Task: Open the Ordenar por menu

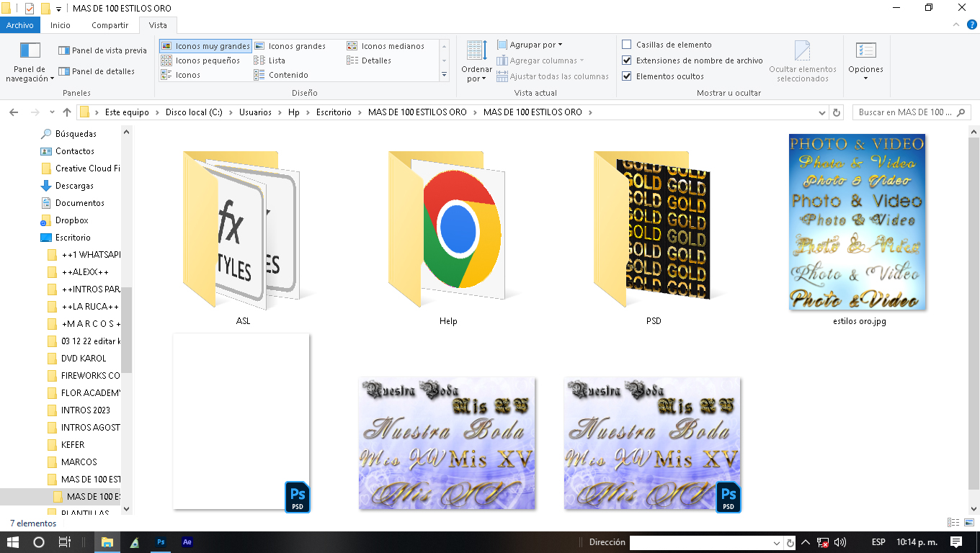Action: coord(476,63)
